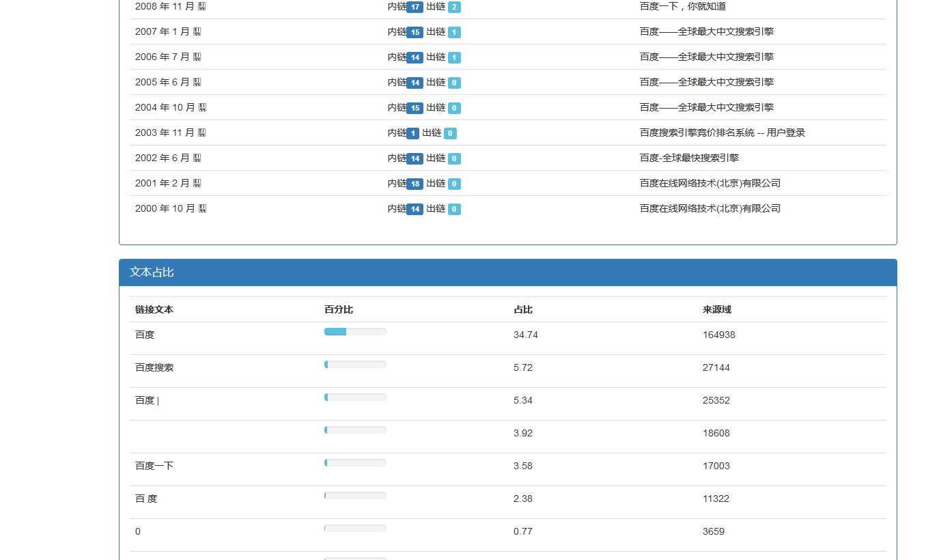The height and width of the screenshot is (560, 926).
Task: Select the title 百度-全球最快搜索引擎
Action: (x=689, y=158)
